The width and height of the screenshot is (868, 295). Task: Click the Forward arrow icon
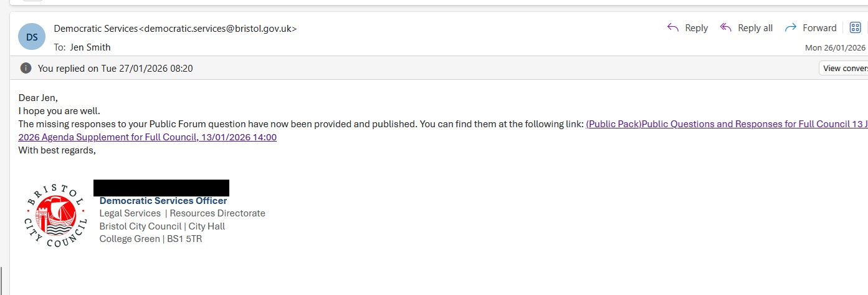(x=791, y=28)
